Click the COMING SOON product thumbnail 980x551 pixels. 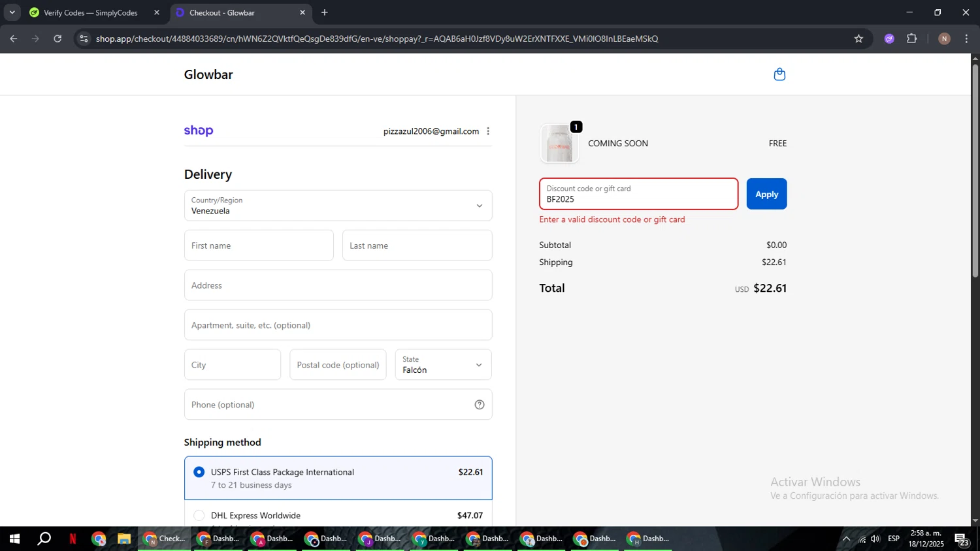click(x=559, y=143)
